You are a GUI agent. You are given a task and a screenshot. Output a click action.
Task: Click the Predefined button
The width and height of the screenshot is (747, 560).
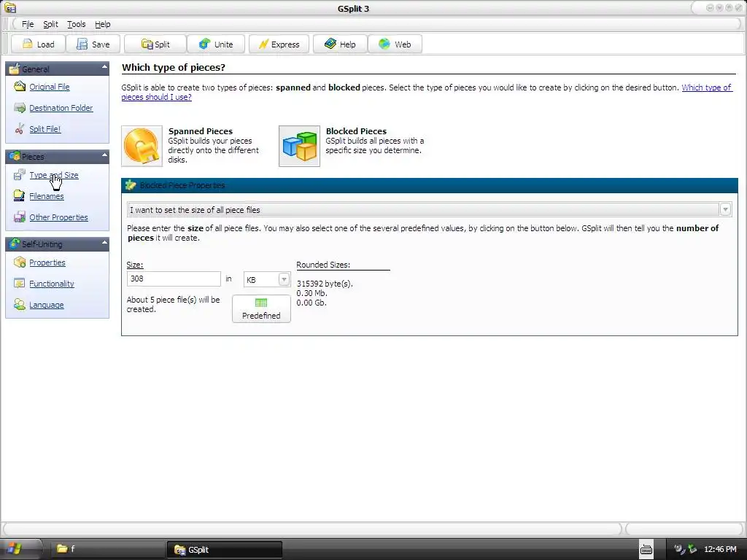[261, 308]
